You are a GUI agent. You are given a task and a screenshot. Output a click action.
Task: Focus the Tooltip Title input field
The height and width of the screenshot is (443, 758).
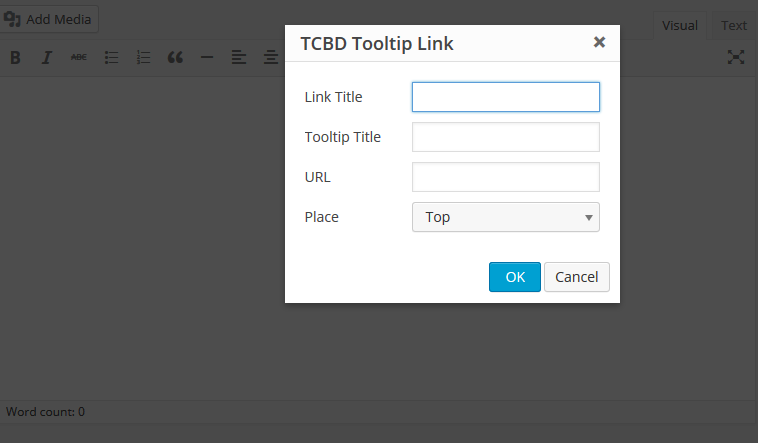point(506,137)
